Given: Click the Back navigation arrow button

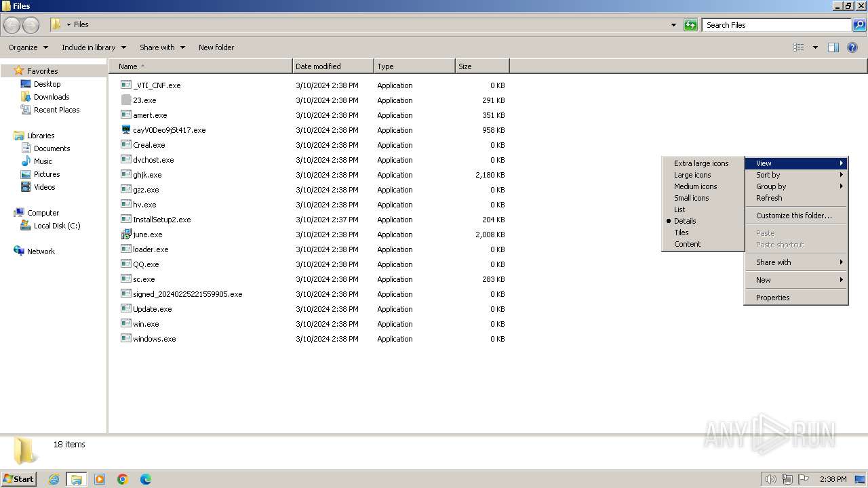Looking at the screenshot, I should [12, 25].
